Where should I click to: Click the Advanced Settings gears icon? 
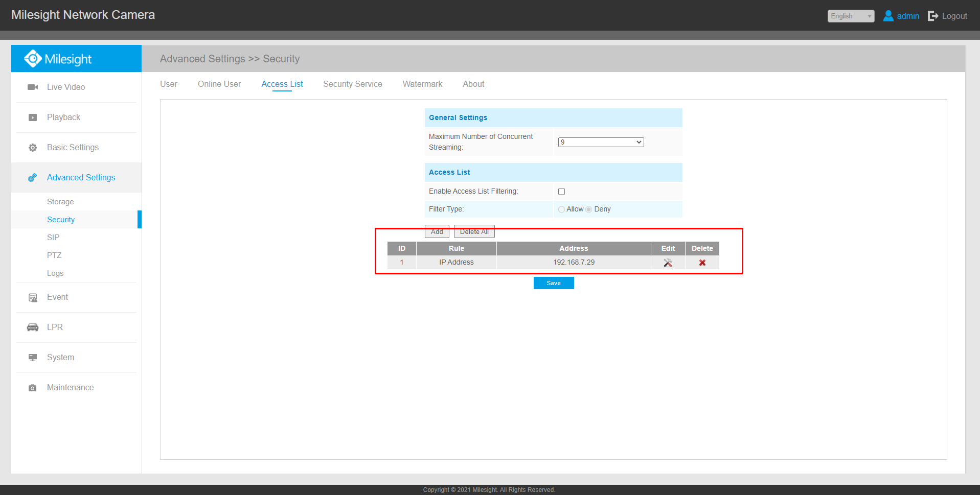pyautogui.click(x=33, y=178)
